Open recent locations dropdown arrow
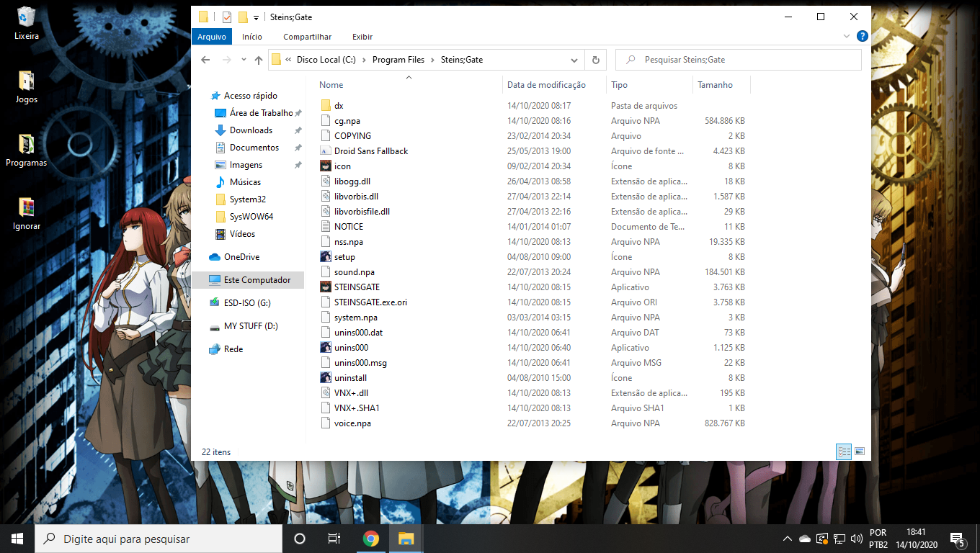Image resolution: width=980 pixels, height=553 pixels. pos(244,60)
